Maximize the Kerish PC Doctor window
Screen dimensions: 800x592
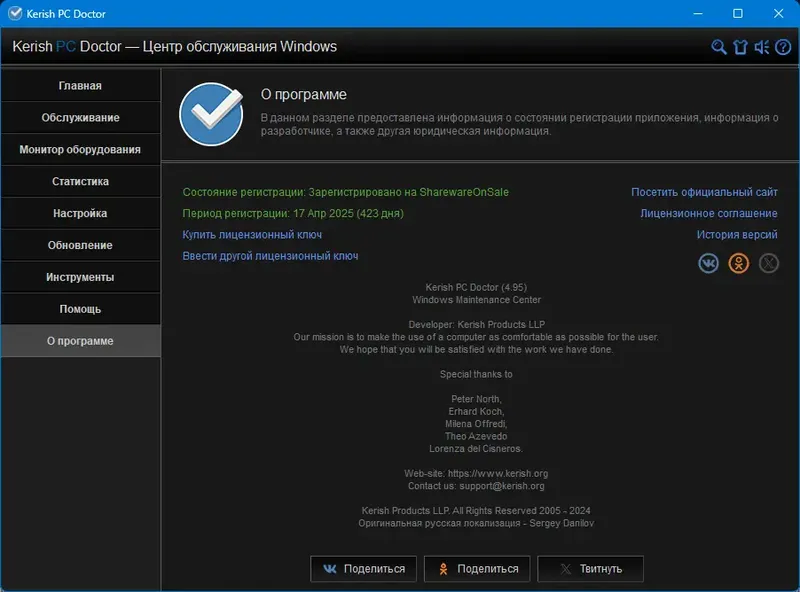(x=738, y=13)
